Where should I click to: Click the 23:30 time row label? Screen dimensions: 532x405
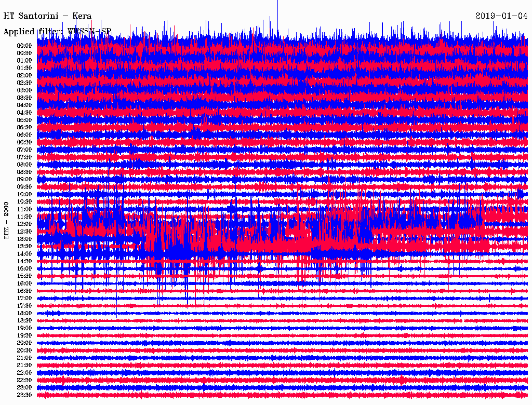24,395
